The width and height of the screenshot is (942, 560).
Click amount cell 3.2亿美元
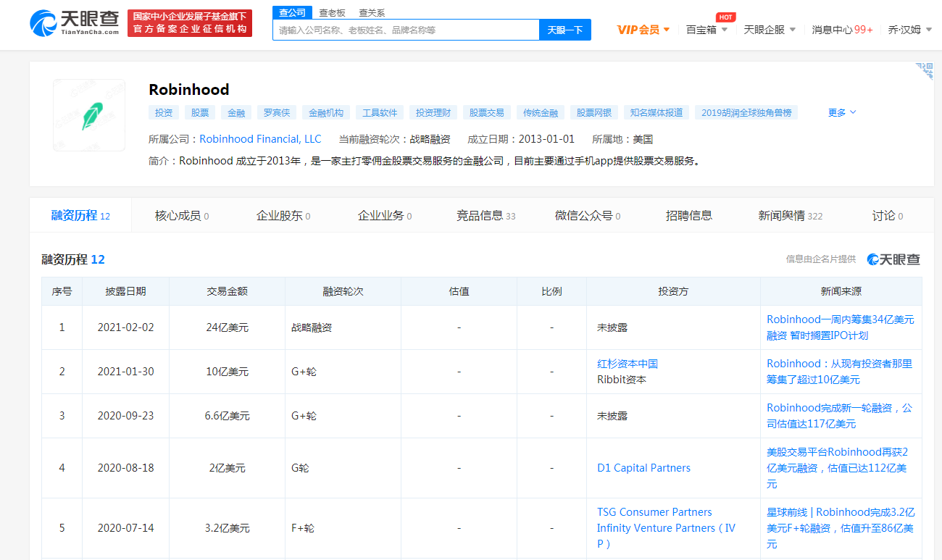coord(227,528)
